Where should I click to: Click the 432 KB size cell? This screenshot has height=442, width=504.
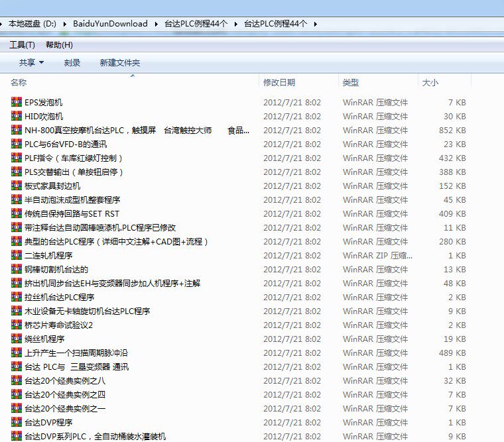pos(452,158)
